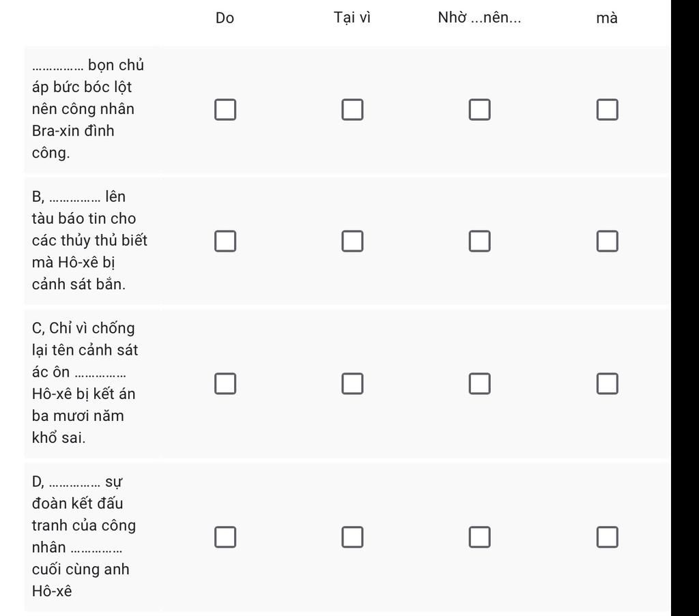This screenshot has height=616, width=699.
Task: Select 'Nhờ ...nên...' for sentence C
Action: pyautogui.click(x=480, y=383)
